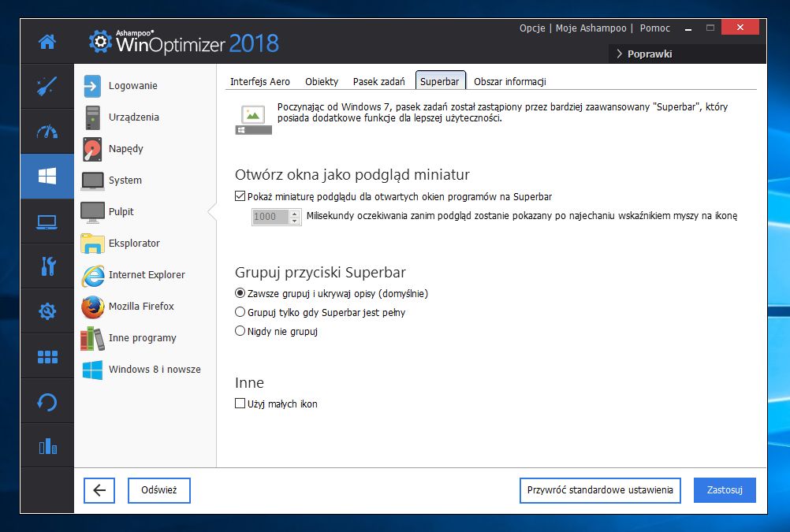Minimize the WinOptimizer window
Image resolution: width=790 pixels, height=532 pixels.
pos(688,28)
